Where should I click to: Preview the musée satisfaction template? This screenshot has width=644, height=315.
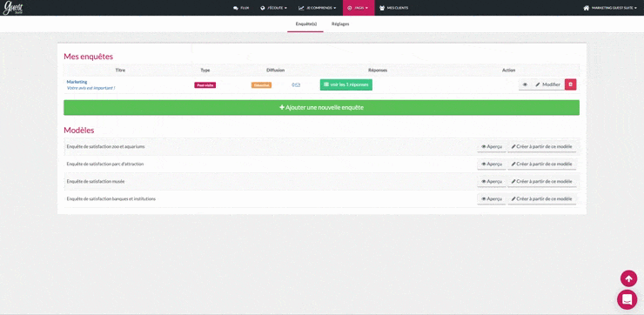point(492,182)
